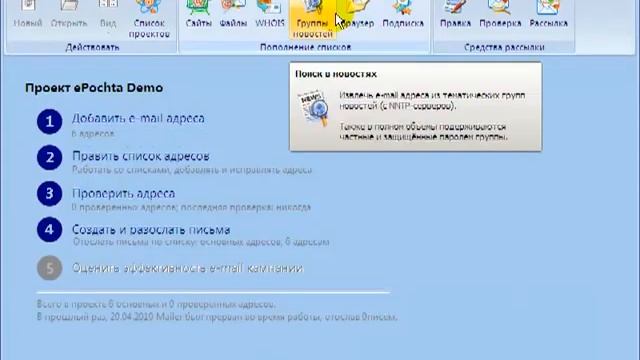Click the Действовать ribbon group label

[92, 47]
